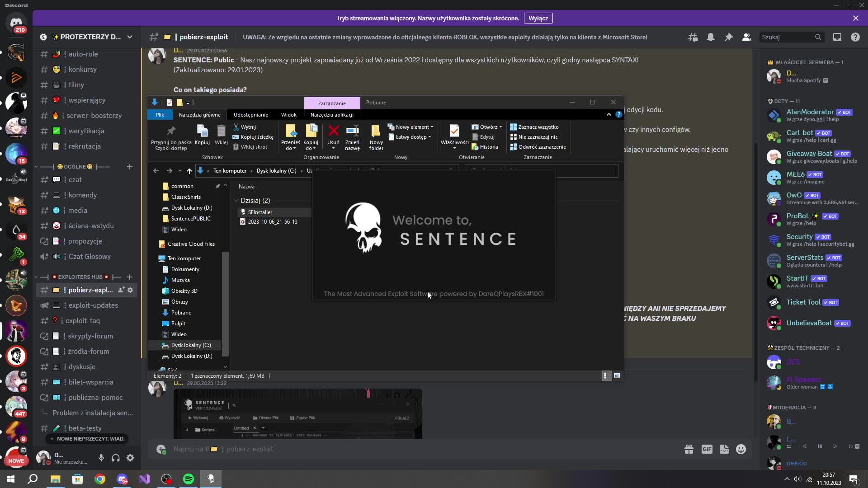The height and width of the screenshot is (488, 868).
Task: Click the pinned messages icon in Discord
Action: click(x=728, y=37)
